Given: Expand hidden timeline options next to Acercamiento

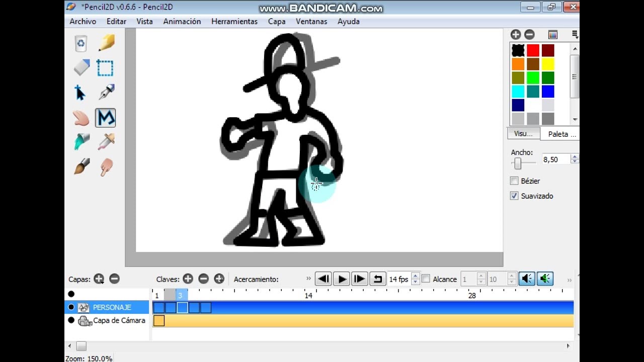Looking at the screenshot, I should coord(308,279).
